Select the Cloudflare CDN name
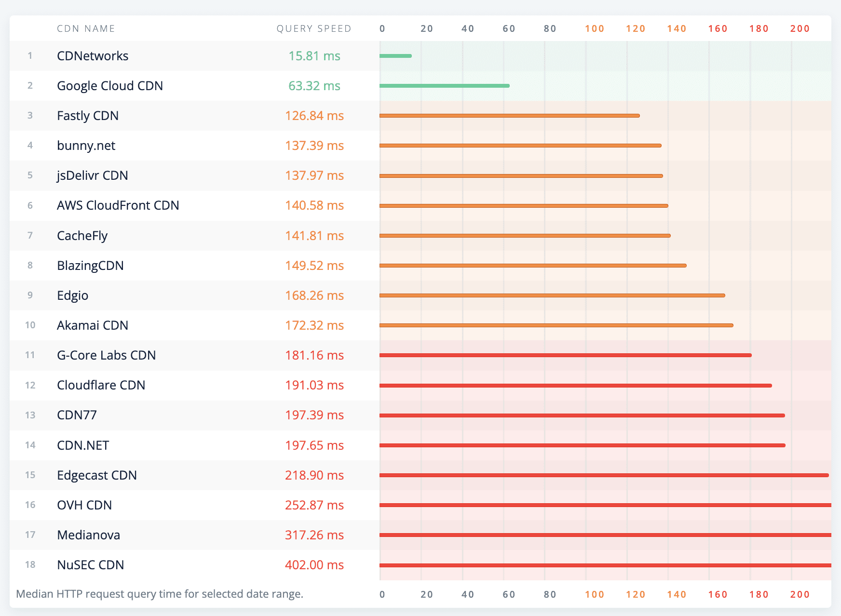This screenshot has width=841, height=616. coord(101,385)
